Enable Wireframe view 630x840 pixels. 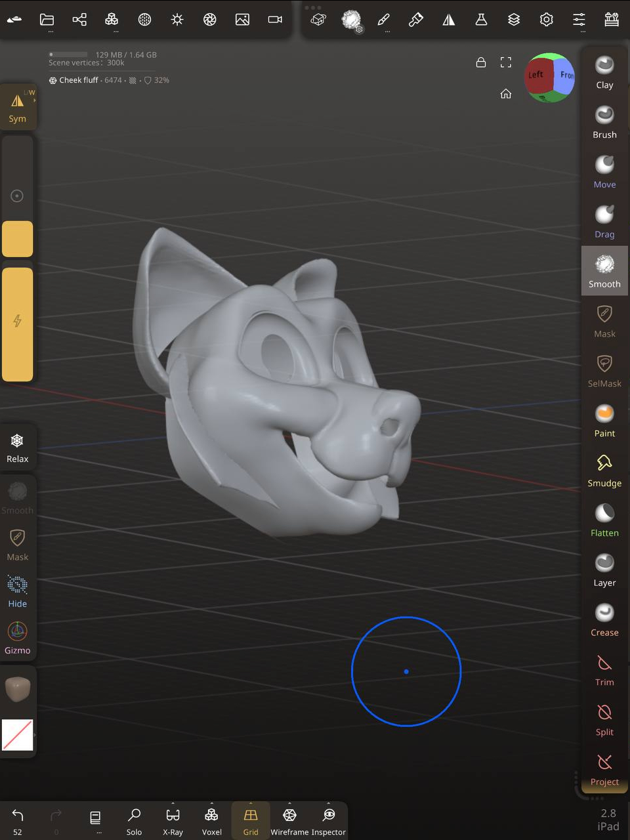(289, 820)
